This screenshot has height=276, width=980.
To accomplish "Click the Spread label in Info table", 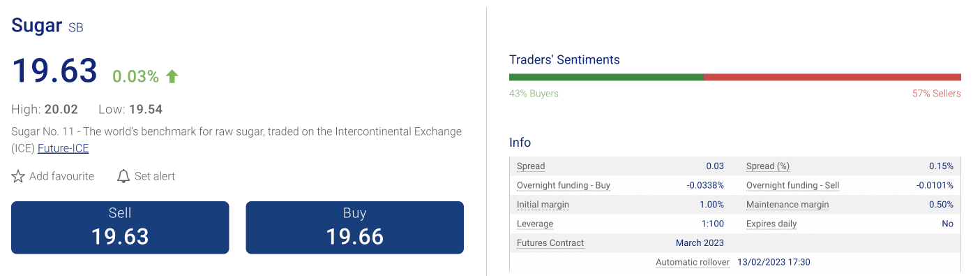I will point(531,166).
